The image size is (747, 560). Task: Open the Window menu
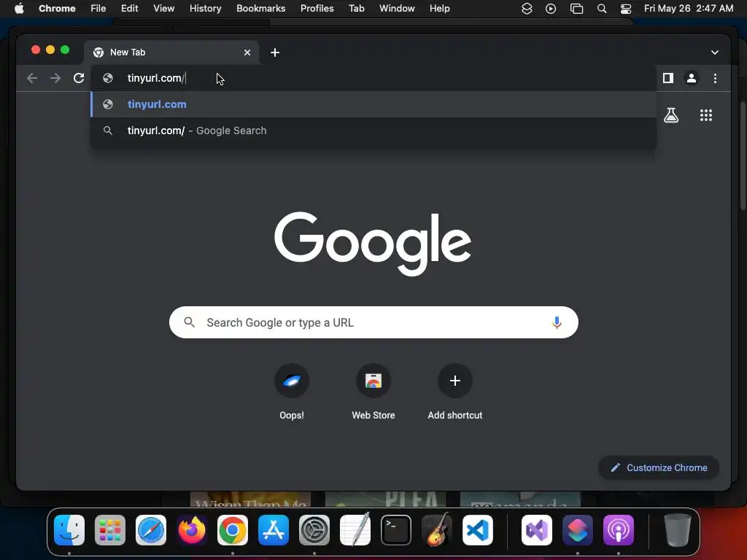(397, 9)
